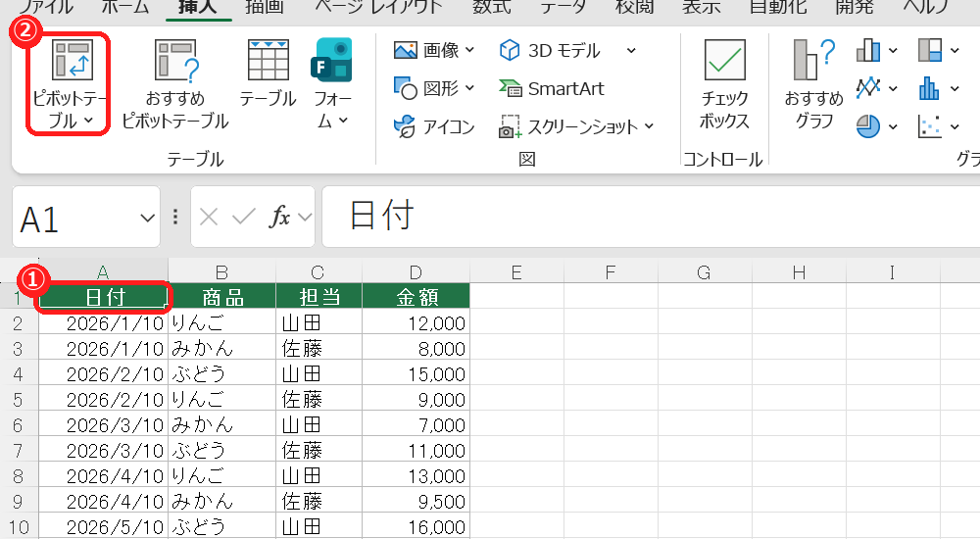This screenshot has width=980, height=539.
Task: Cancel formula entry with X button
Action: click(x=208, y=217)
